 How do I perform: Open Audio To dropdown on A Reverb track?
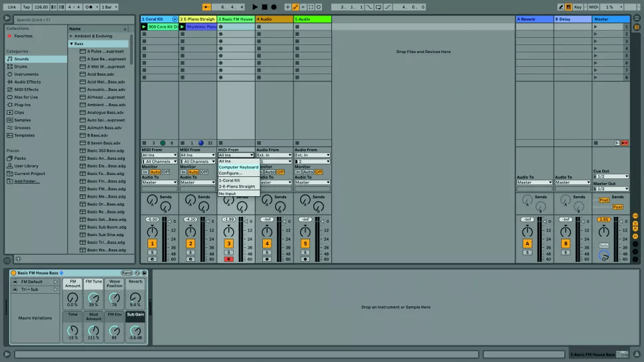(x=534, y=182)
